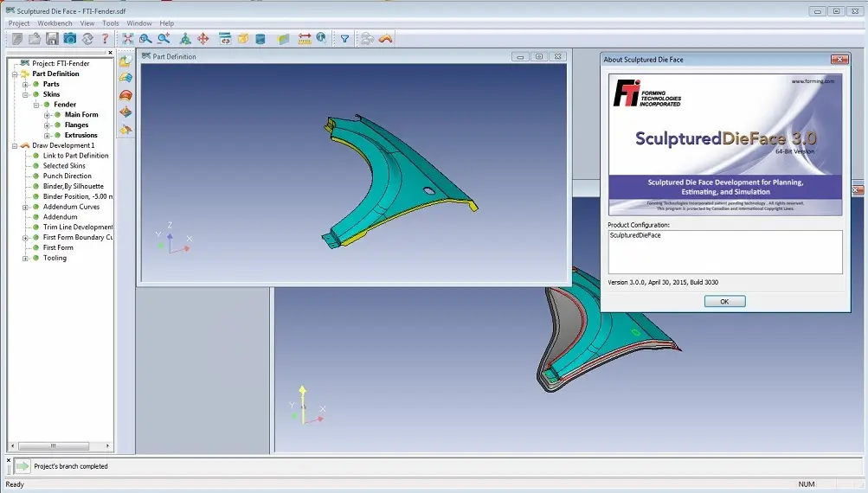Click the blue filter funnel icon
This screenshot has width=868, height=493.
[x=345, y=39]
